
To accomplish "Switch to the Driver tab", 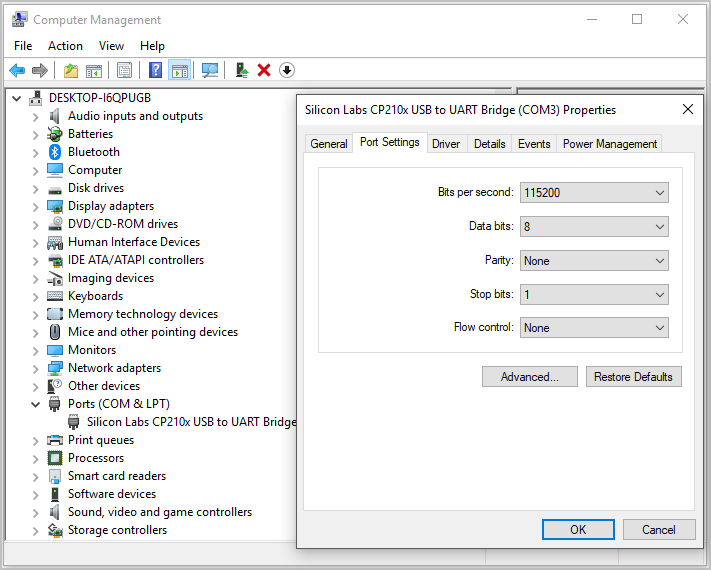I will tap(446, 144).
